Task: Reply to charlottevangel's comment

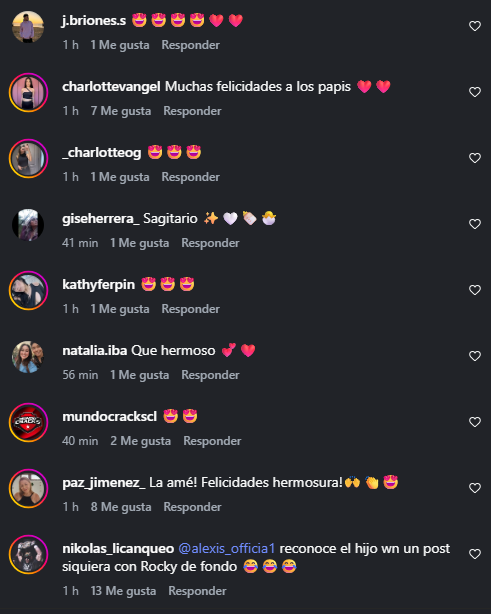Action: coord(192,111)
